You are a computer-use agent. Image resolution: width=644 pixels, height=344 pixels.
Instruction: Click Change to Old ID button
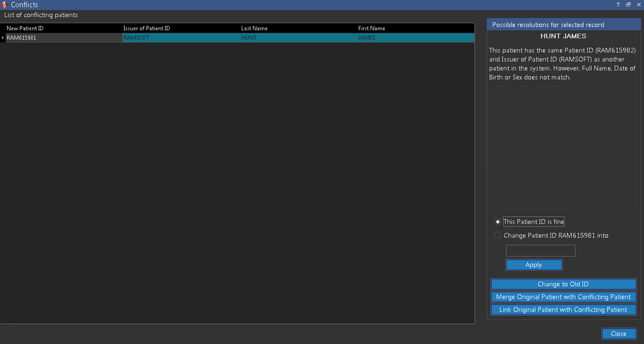coord(563,284)
